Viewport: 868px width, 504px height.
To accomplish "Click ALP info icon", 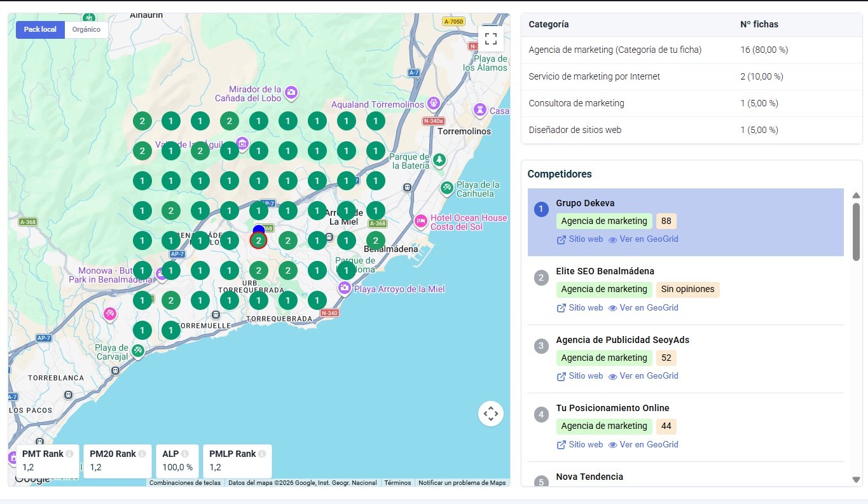I will click(x=184, y=454).
